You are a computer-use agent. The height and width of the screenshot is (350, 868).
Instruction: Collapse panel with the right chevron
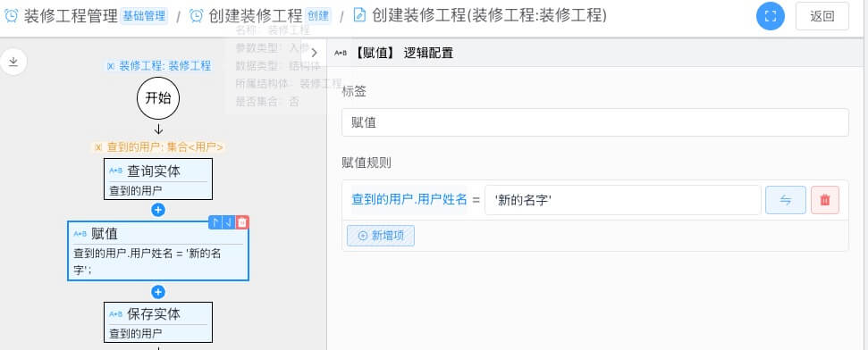[315, 53]
